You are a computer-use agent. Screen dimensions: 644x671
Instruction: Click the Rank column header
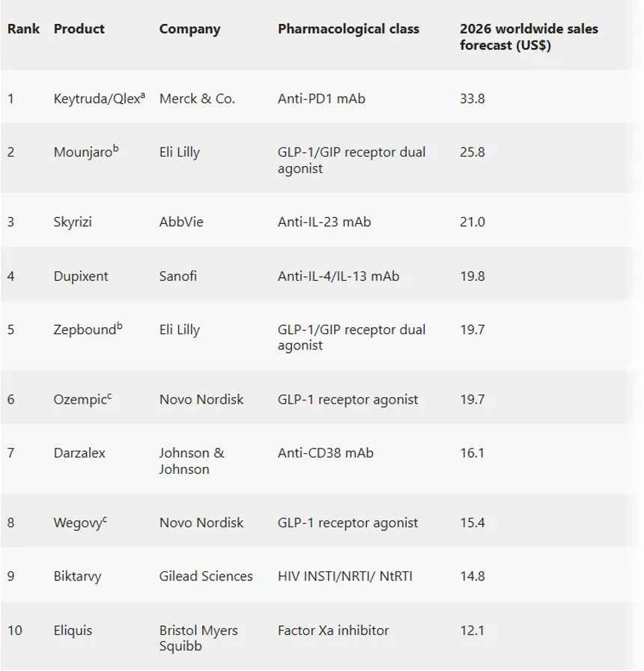[x=24, y=29]
